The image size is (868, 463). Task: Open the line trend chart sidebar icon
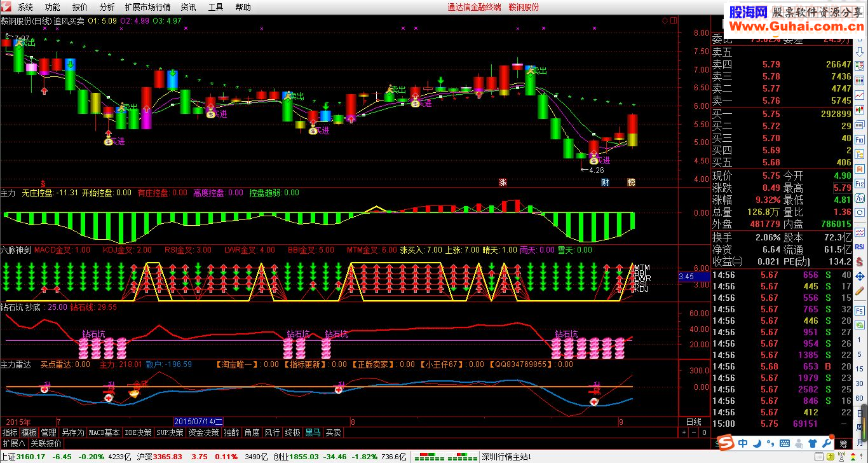tap(860, 94)
